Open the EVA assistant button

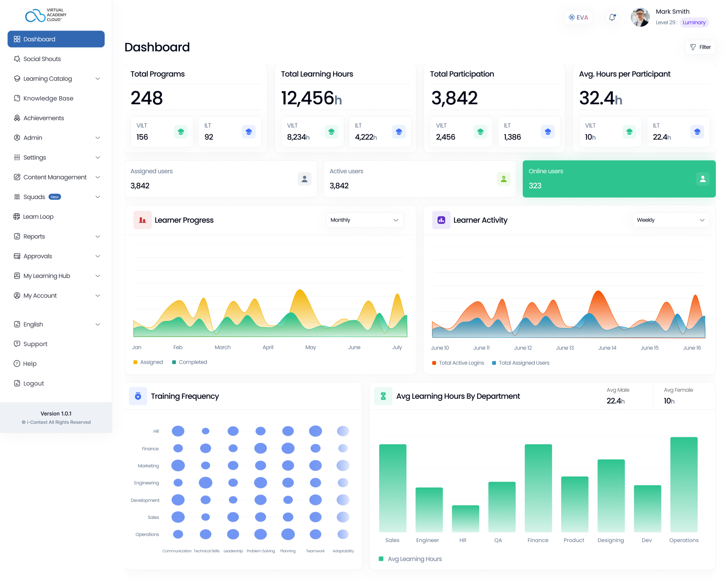point(578,17)
